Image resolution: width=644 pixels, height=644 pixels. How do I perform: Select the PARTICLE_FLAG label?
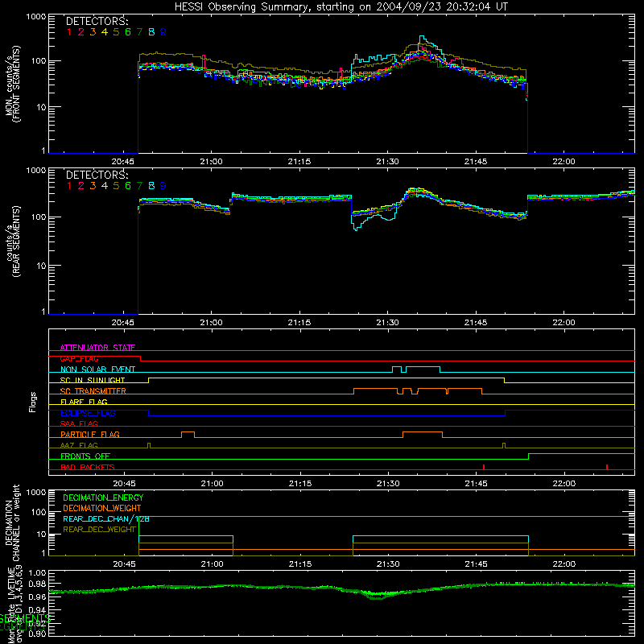click(x=90, y=434)
